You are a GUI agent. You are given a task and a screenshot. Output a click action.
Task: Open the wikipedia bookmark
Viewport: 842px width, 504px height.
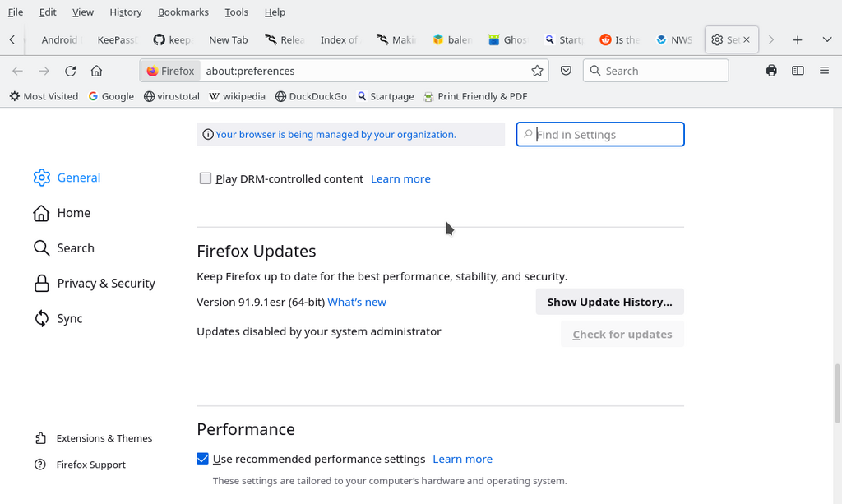click(238, 97)
